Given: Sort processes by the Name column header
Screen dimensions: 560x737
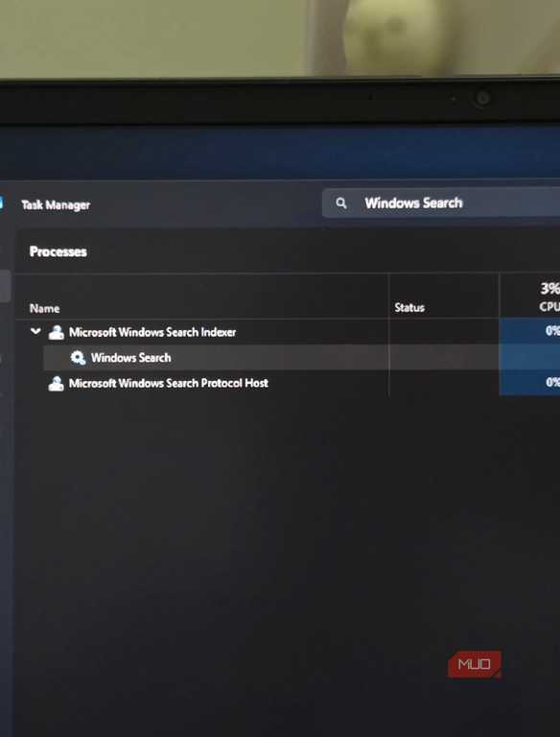Looking at the screenshot, I should coord(45,308).
